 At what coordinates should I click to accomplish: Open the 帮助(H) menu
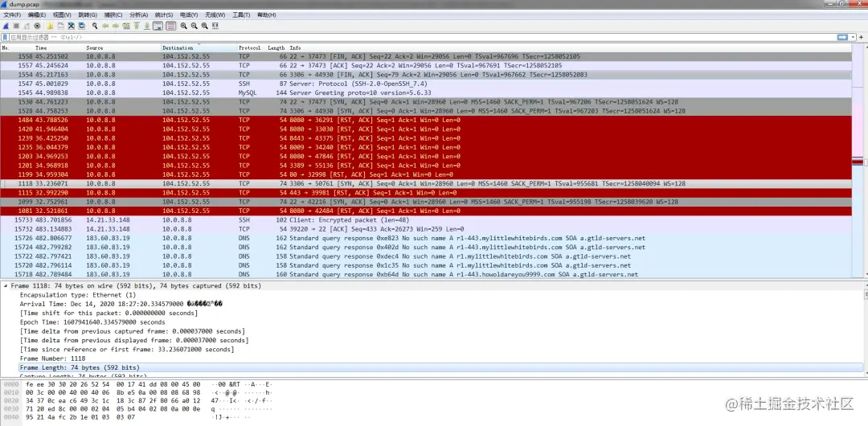click(x=266, y=15)
